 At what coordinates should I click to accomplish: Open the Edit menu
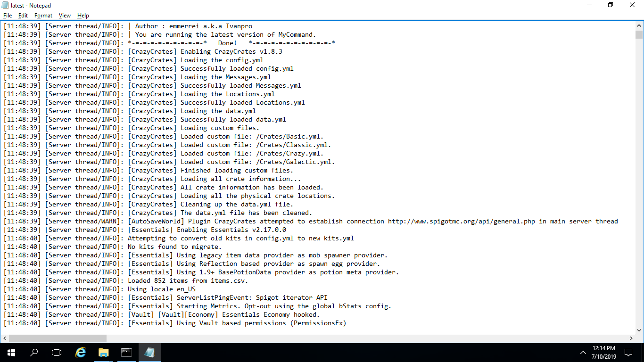point(23,16)
